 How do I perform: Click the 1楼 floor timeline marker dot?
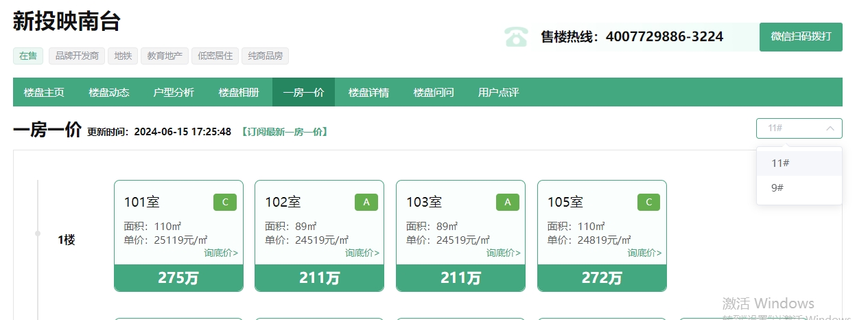tap(38, 233)
